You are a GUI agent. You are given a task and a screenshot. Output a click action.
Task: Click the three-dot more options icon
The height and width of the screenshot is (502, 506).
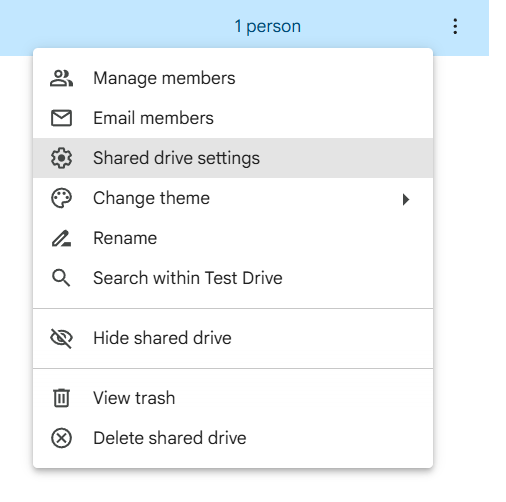pos(455,26)
